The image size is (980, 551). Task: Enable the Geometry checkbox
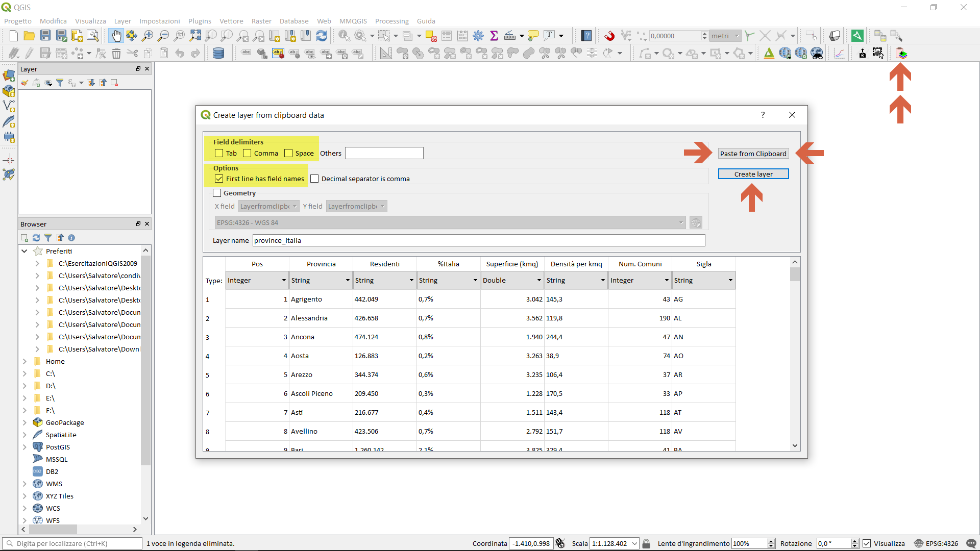click(217, 193)
